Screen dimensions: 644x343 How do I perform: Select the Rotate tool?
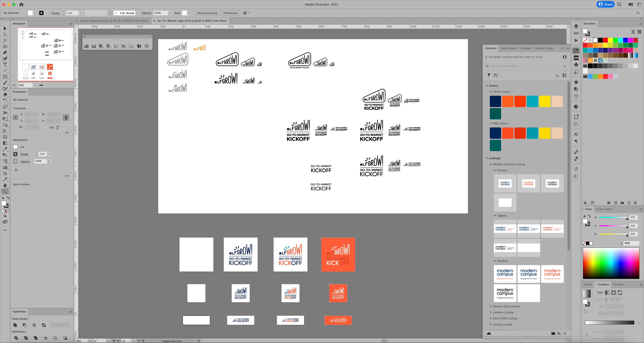coord(5,101)
